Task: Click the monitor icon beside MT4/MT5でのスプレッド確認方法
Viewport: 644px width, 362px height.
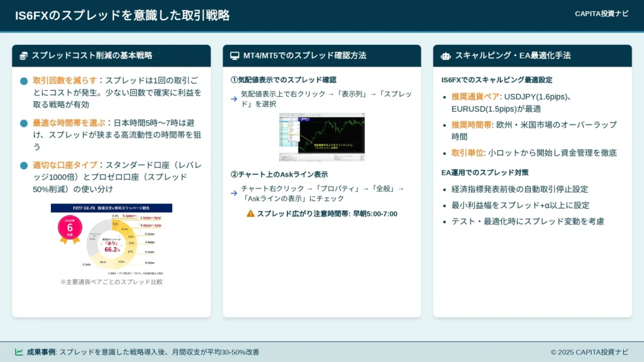Action: (235, 56)
